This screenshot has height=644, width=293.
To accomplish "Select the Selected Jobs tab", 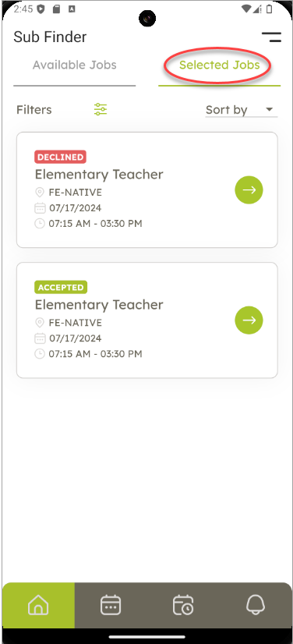I will point(220,65).
